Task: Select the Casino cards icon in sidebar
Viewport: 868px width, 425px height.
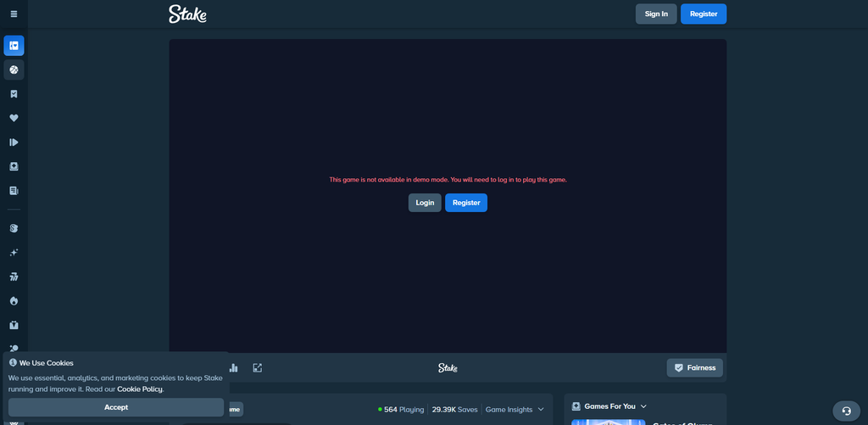Action: (14, 46)
